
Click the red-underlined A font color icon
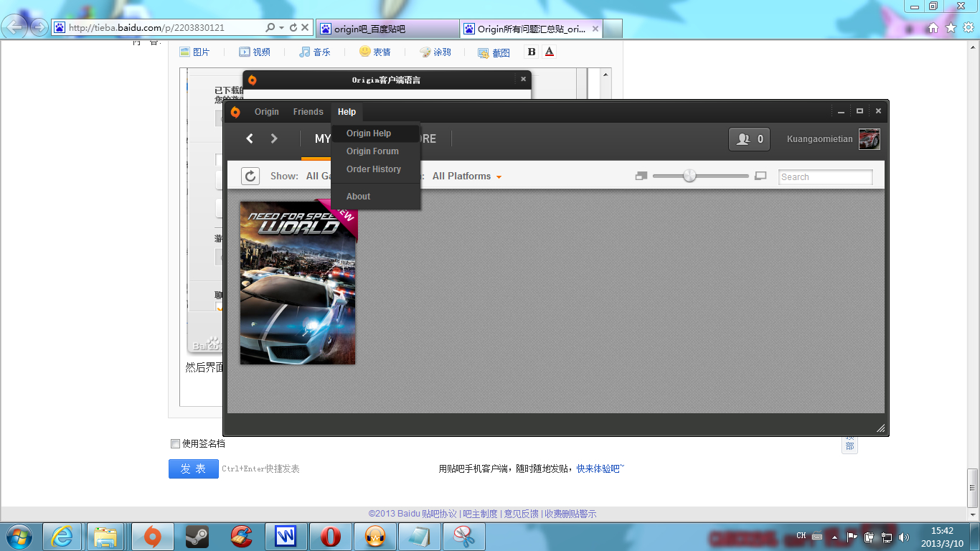tap(550, 52)
